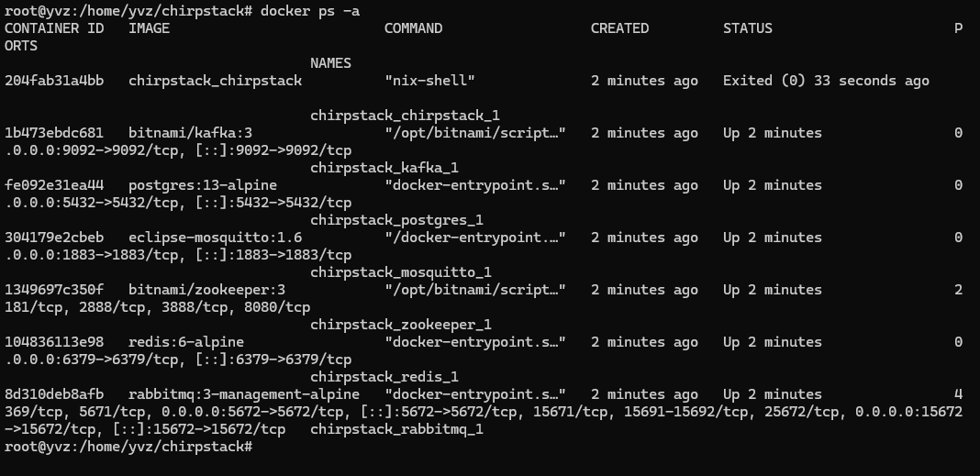Click the container ID 1b473ebdc681
Viewport: 980px width, 476px height.
click(x=54, y=133)
